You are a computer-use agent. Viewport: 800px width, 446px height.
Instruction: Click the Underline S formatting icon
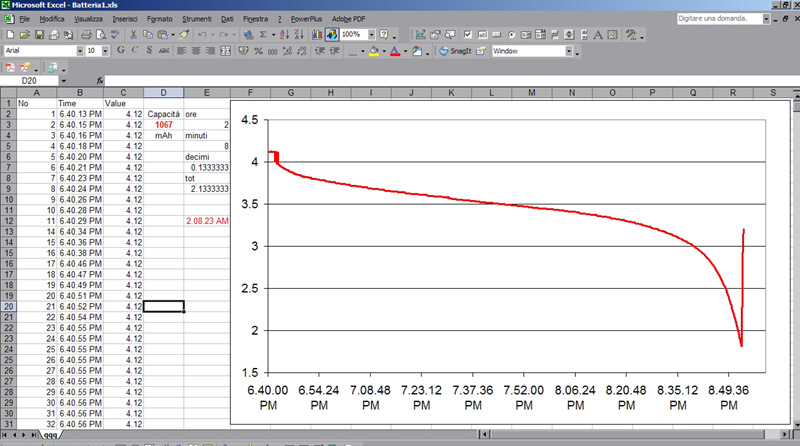tap(149, 51)
